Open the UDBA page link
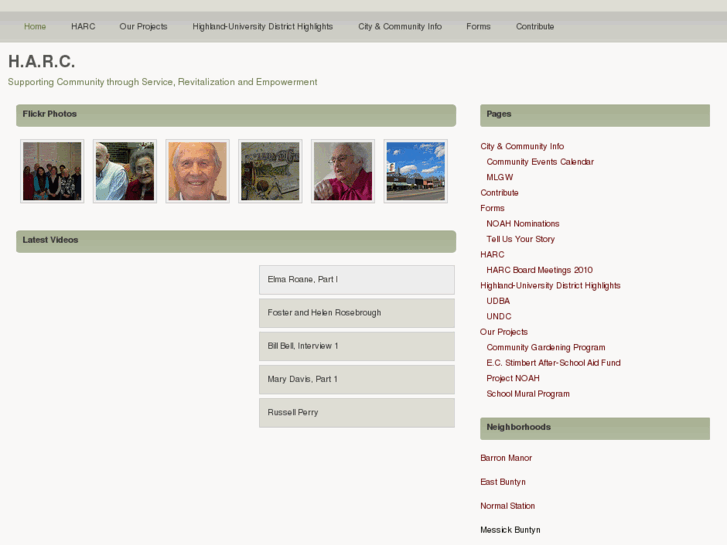Viewport: 727px width, 545px height. (498, 301)
